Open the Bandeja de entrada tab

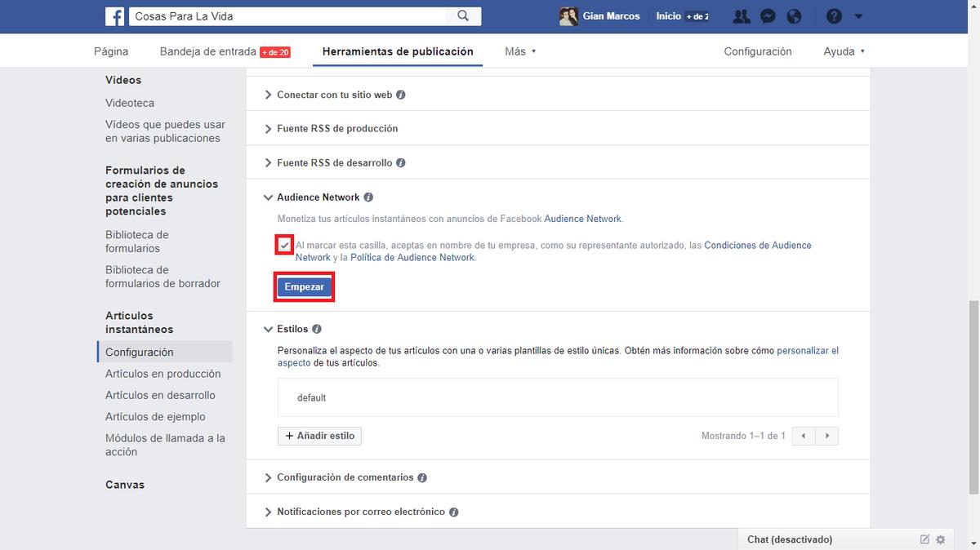click(x=209, y=50)
